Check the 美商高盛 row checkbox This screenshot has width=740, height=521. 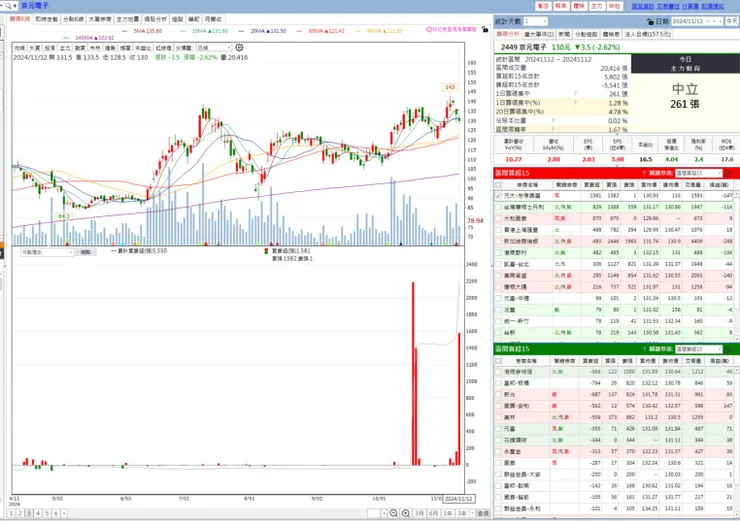tap(498, 276)
